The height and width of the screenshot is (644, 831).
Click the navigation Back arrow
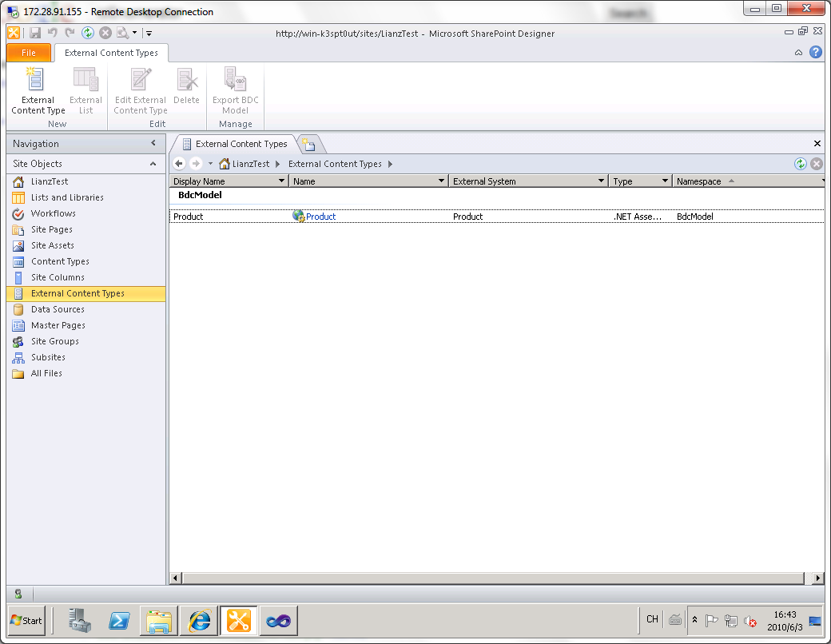(x=179, y=164)
